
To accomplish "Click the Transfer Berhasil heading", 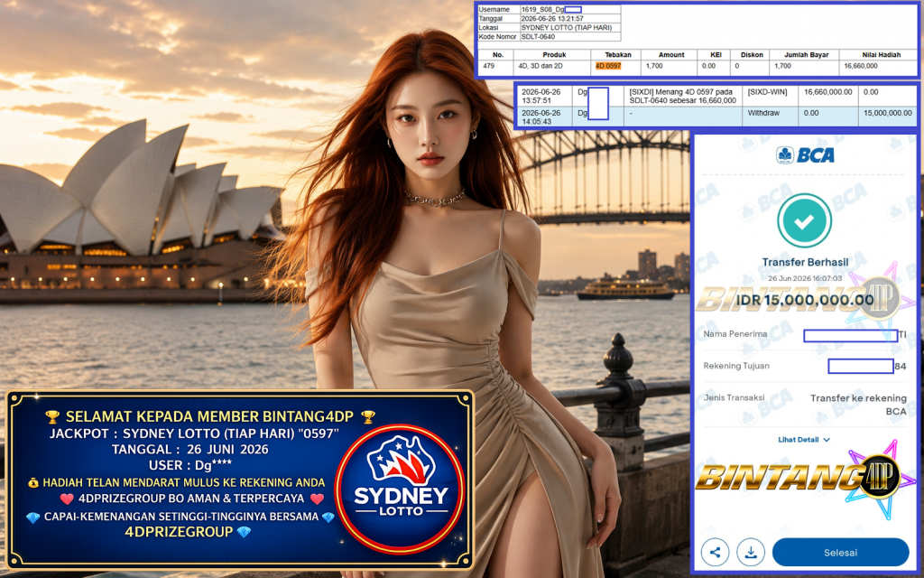I will coord(805,262).
